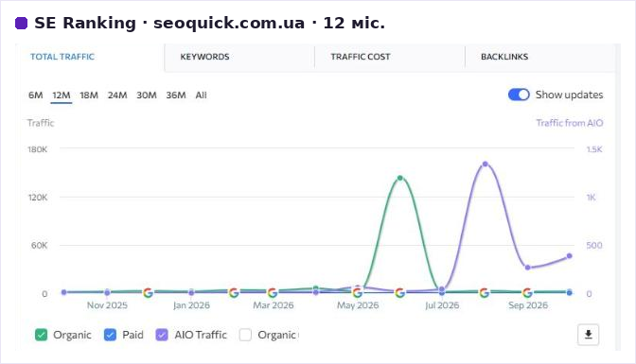Click the Google update icon at Sep 2026
The width and height of the screenshot is (636, 364).
click(x=527, y=292)
